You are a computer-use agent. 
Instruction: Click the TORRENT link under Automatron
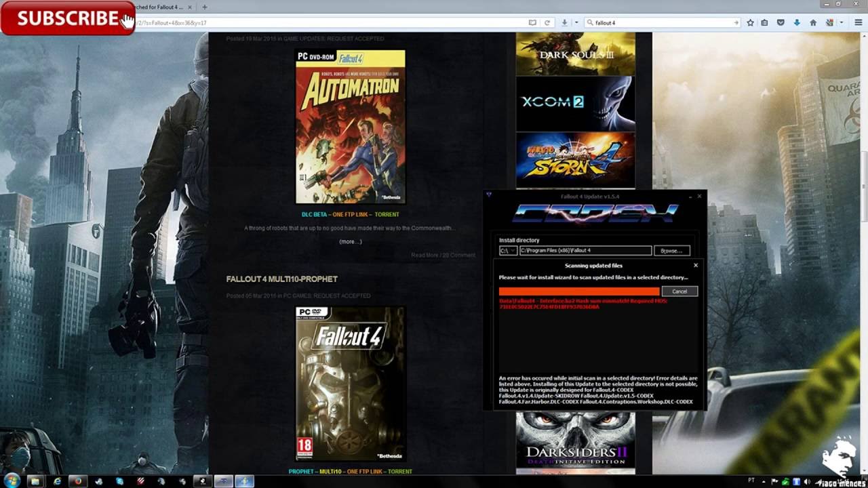pyautogui.click(x=387, y=214)
